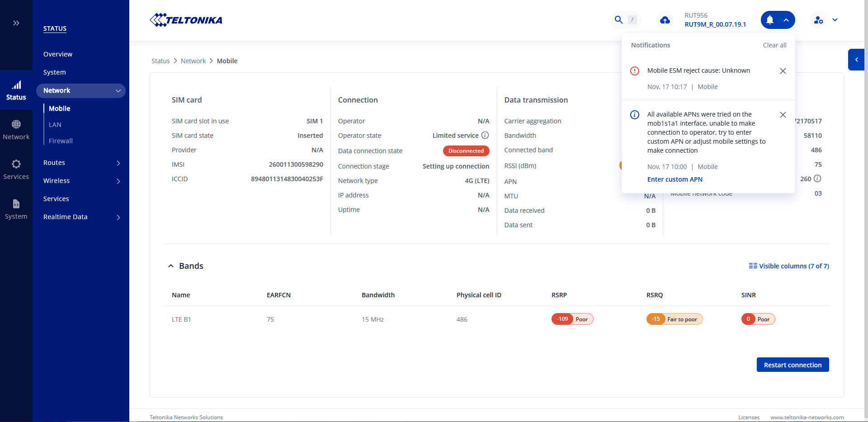Dismiss the Mobile ESM reject notification
868x422 pixels.
[x=783, y=71]
